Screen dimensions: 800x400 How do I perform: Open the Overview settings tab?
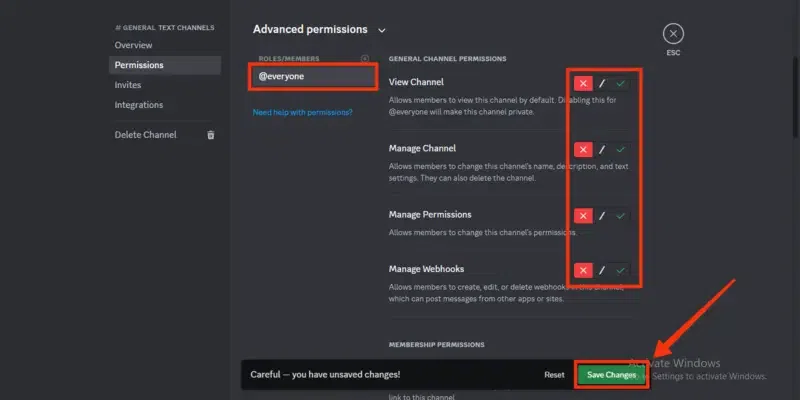(x=134, y=46)
